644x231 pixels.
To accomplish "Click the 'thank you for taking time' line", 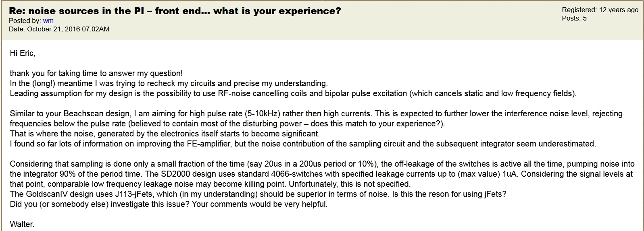I will 96,73.
